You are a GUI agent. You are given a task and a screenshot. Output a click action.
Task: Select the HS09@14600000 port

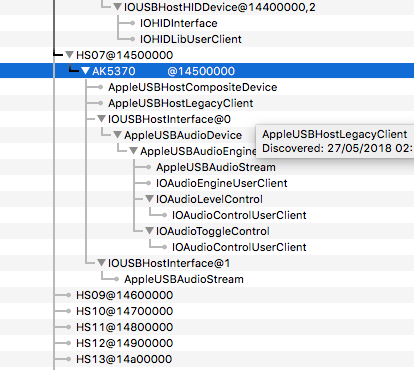click(125, 295)
